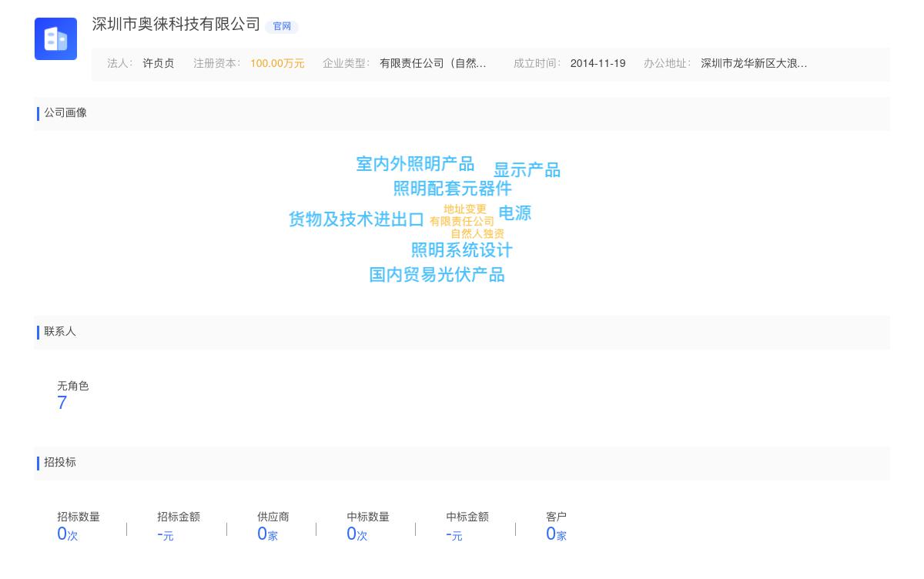Click the 照明系统设计 keyword
Viewport: 924px width, 579px height.
click(462, 250)
